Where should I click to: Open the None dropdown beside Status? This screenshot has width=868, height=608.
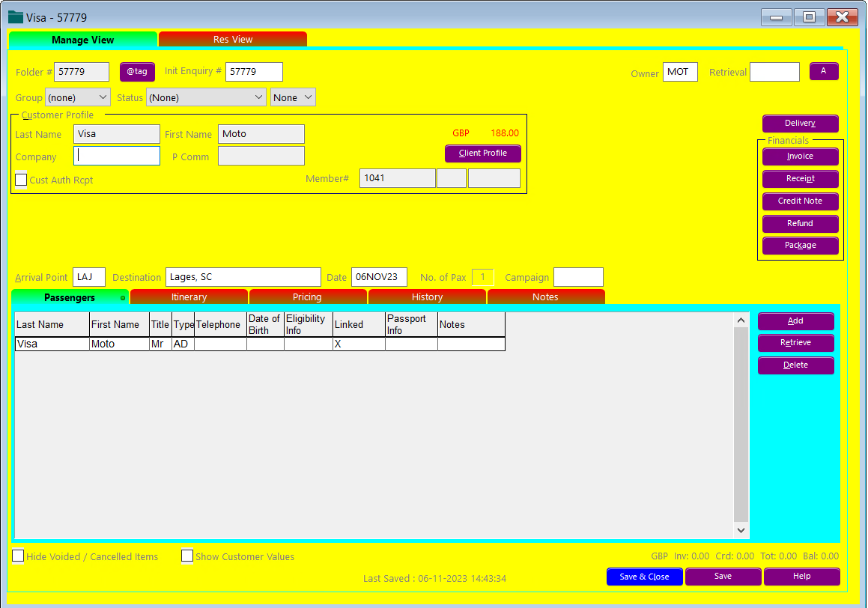click(x=293, y=97)
